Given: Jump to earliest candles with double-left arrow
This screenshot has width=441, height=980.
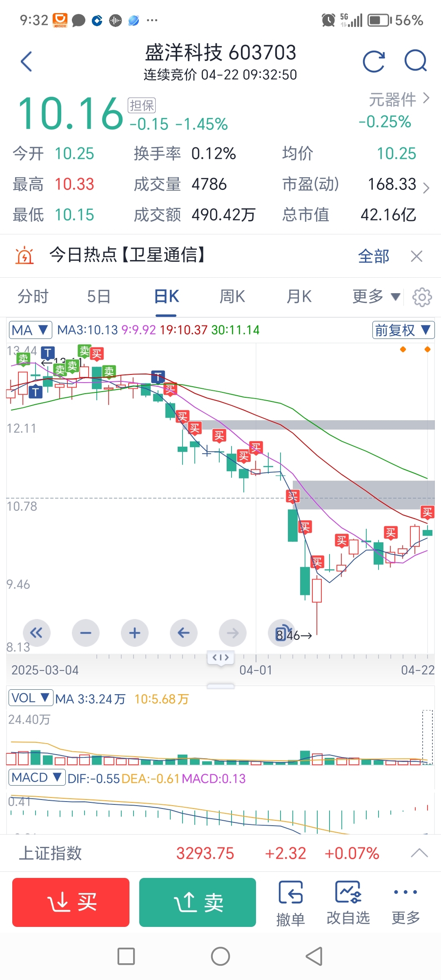Looking at the screenshot, I should click(x=37, y=633).
